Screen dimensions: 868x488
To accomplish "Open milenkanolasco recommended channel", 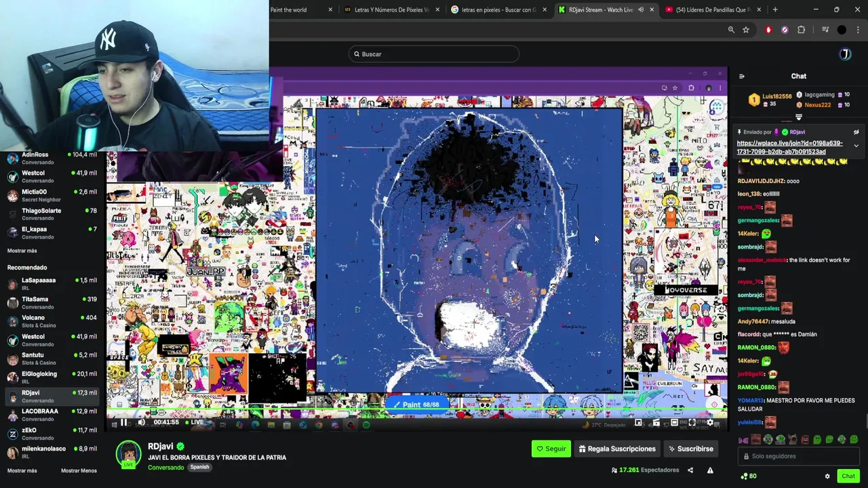I will click(53, 452).
